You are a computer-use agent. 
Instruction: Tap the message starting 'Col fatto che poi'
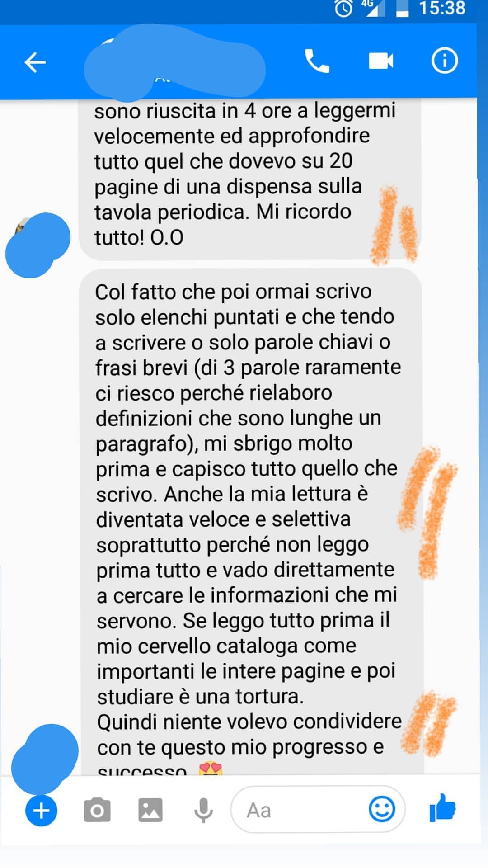(x=251, y=521)
